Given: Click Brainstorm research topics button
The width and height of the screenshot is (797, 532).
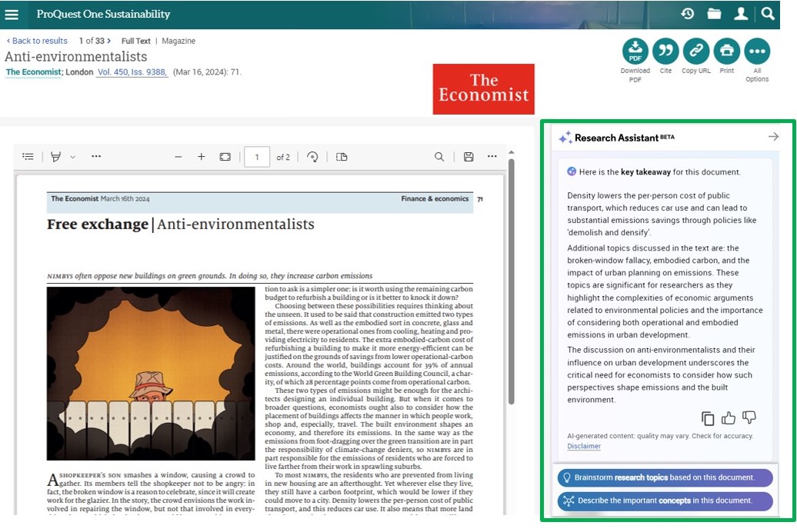Looking at the screenshot, I should [665, 477].
